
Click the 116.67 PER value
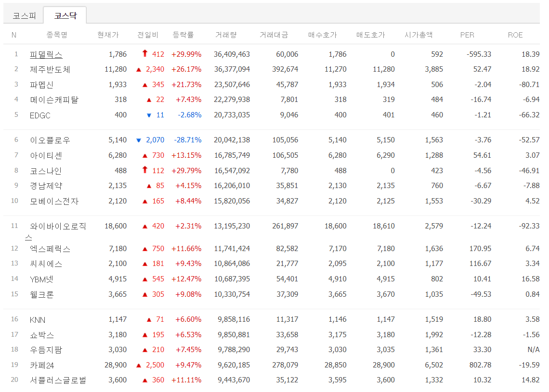point(480,264)
